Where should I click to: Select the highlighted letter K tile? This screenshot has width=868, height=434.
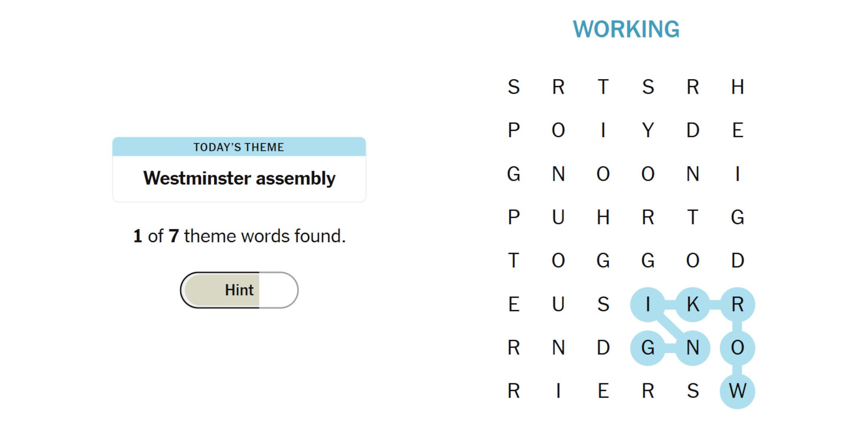[x=693, y=304]
